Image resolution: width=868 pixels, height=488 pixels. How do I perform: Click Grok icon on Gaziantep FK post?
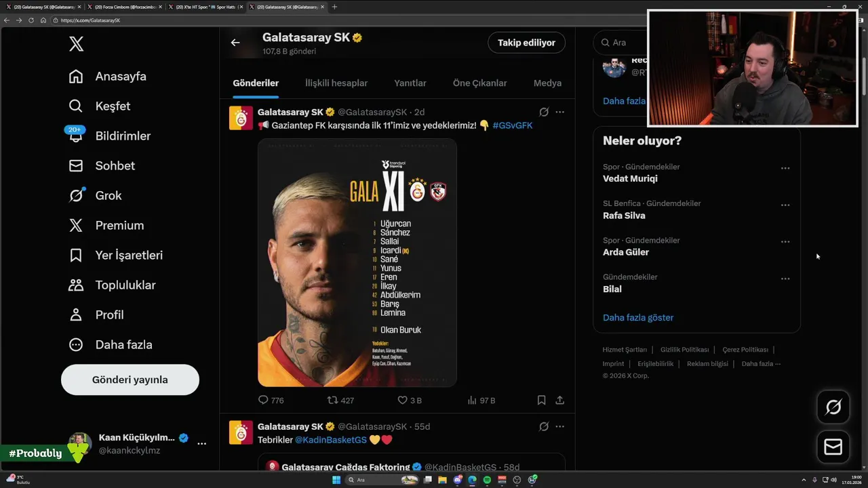544,113
